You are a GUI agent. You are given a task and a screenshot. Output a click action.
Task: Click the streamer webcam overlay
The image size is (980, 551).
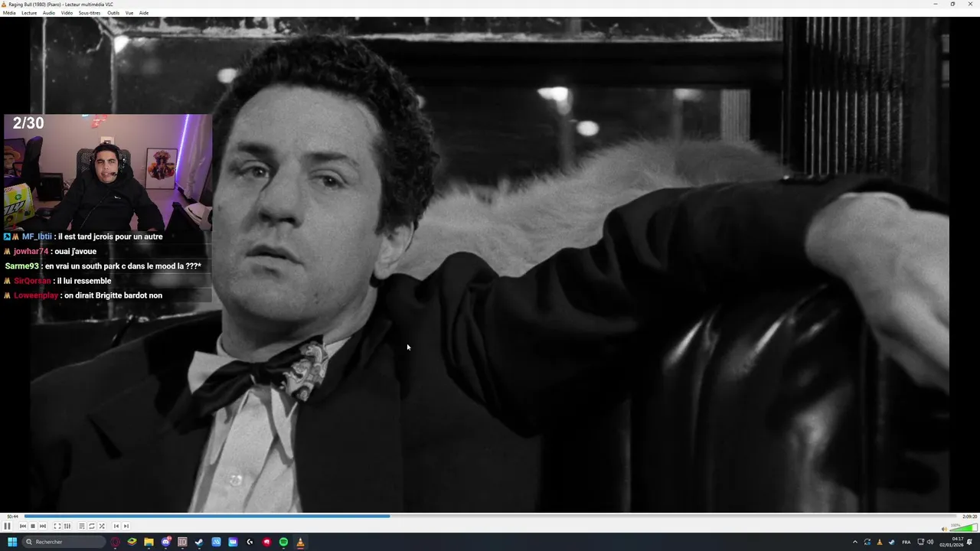point(108,172)
